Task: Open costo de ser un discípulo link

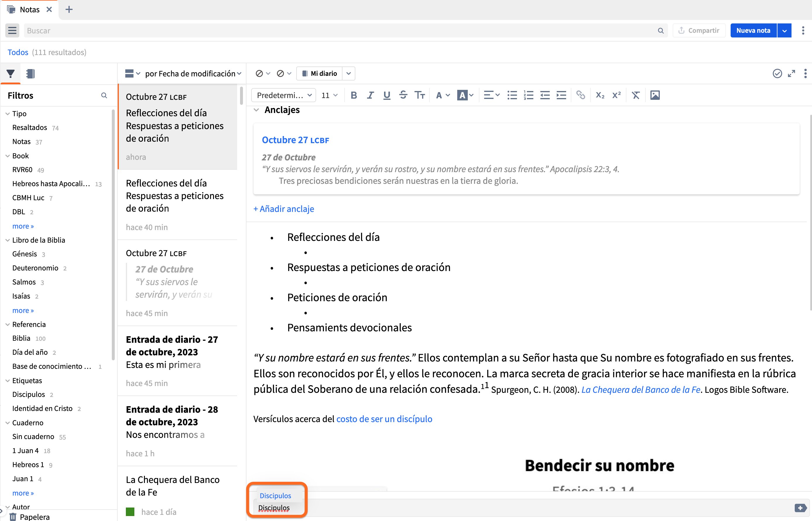Action: pos(384,419)
